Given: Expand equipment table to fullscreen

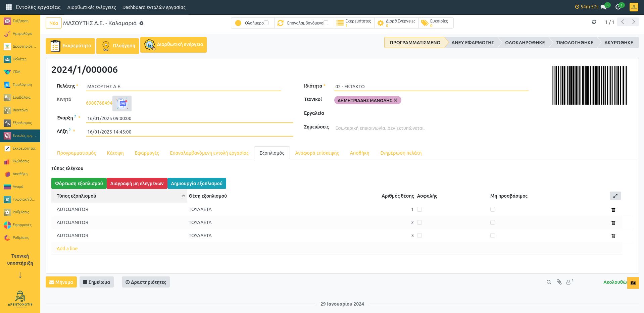Looking at the screenshot, I should click(x=615, y=196).
